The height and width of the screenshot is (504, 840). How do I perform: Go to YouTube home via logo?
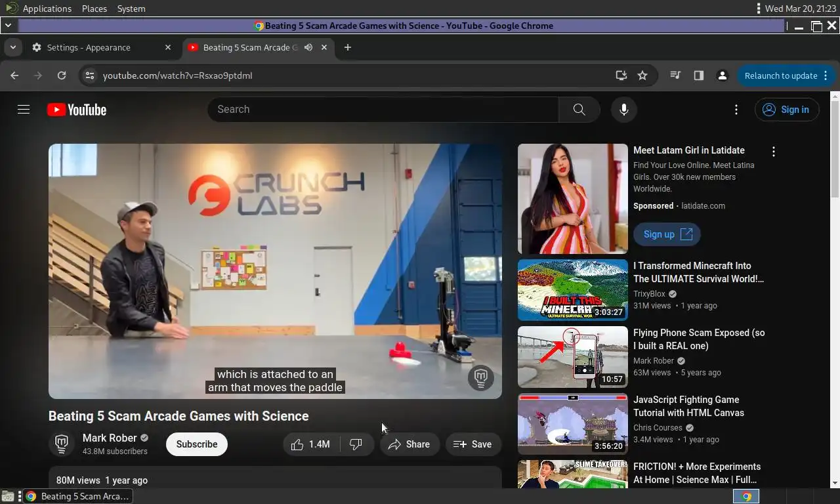(x=77, y=110)
